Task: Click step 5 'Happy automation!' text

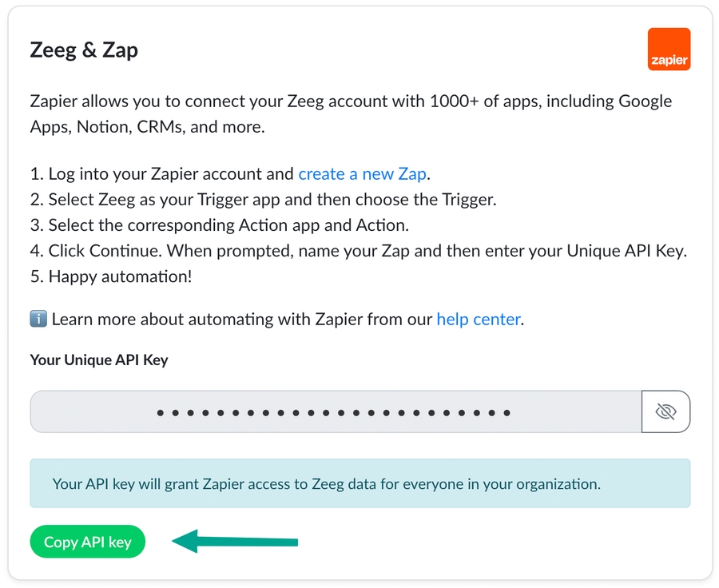Action: click(120, 276)
